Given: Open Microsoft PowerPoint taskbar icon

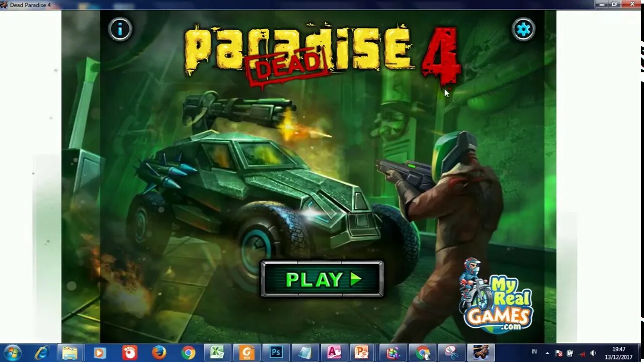Looking at the screenshot, I should tap(362, 352).
